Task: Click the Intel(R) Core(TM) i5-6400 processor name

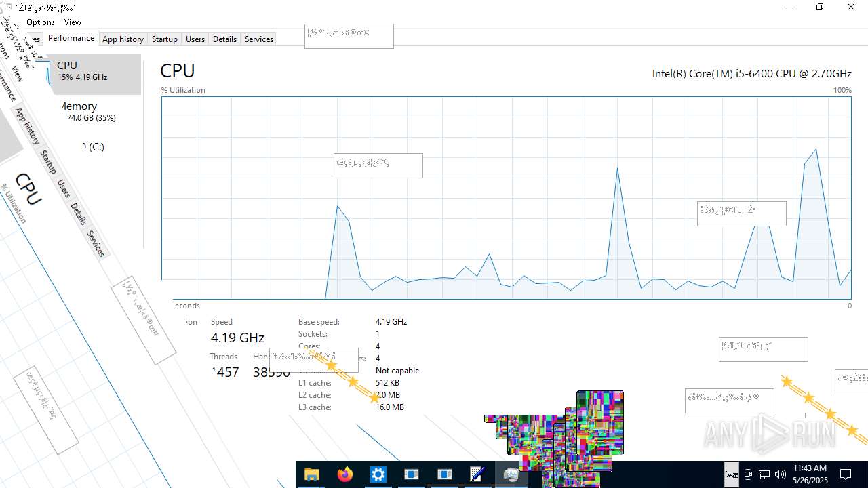Action: point(752,73)
